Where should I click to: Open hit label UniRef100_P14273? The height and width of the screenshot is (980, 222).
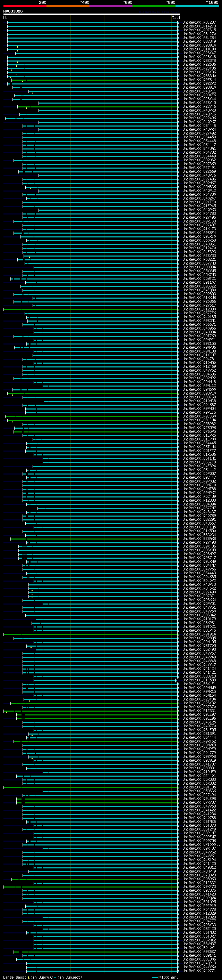coord(199,26)
